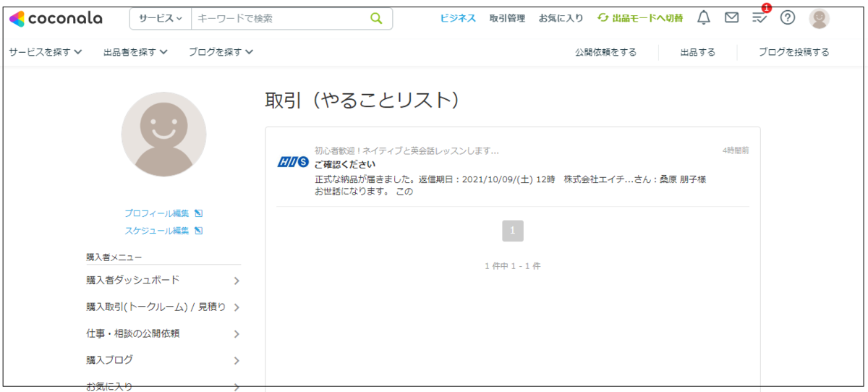Expand the ブログを探す menu

[x=221, y=52]
